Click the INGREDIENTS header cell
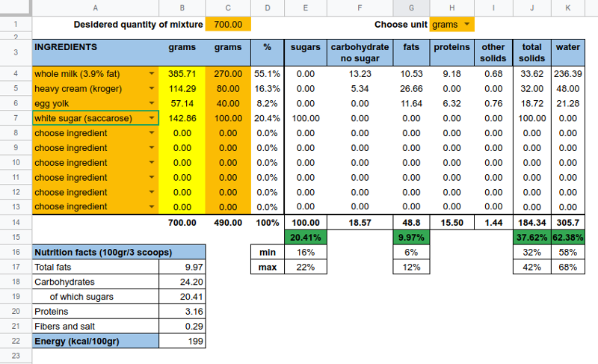This screenshot has height=364, width=598. tap(96, 47)
